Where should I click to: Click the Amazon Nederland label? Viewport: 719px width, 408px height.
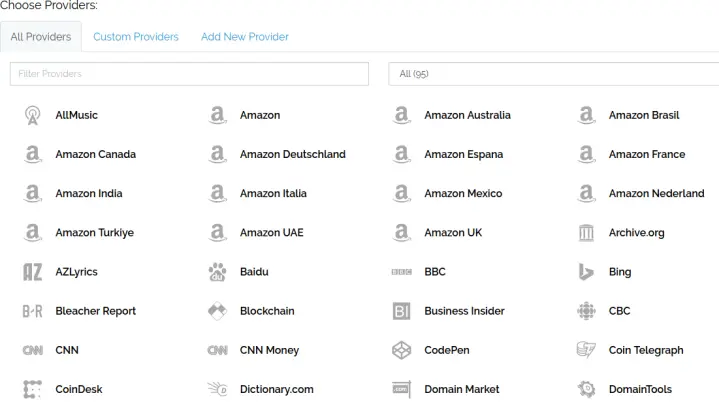pyautogui.click(x=657, y=193)
